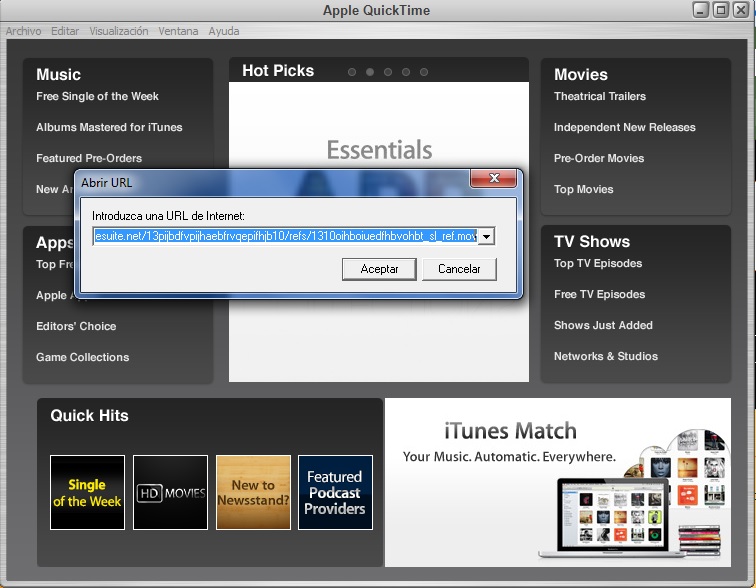Screen dimensions: 756x588
Task: Open the iTunes Match banner
Action: coord(558,482)
